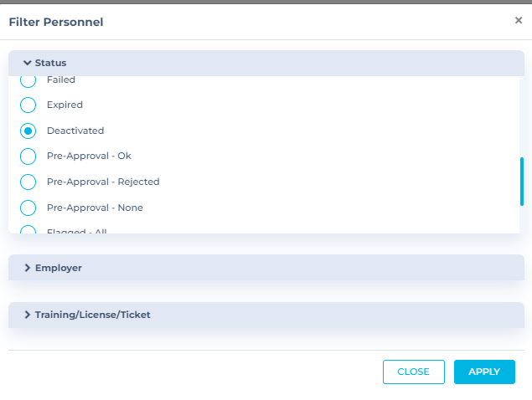The width and height of the screenshot is (532, 400).
Task: Expand the Training/License/Ticket chevron
Action: click(27, 315)
